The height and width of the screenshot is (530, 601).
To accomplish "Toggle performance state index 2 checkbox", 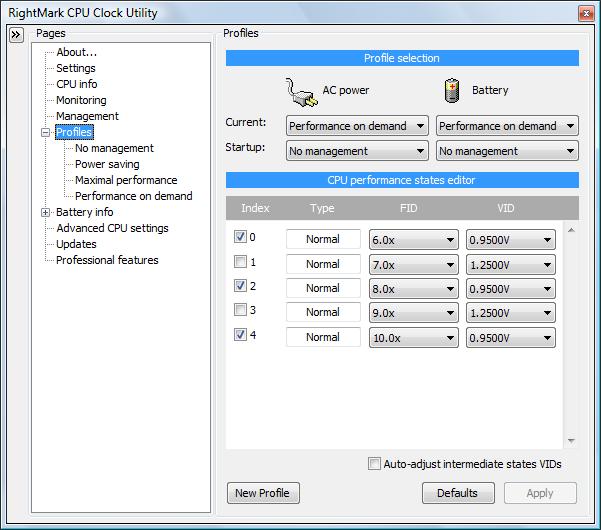I will pos(240,286).
